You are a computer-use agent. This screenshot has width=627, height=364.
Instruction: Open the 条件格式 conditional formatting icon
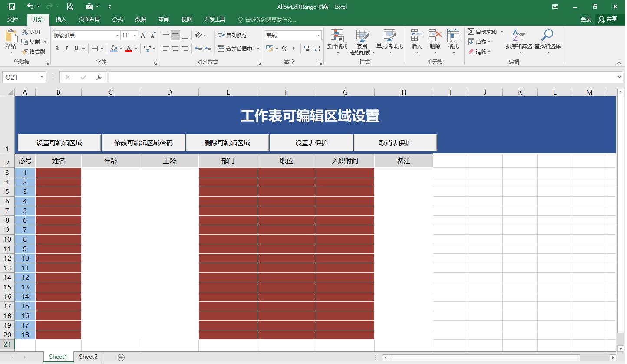(x=337, y=38)
